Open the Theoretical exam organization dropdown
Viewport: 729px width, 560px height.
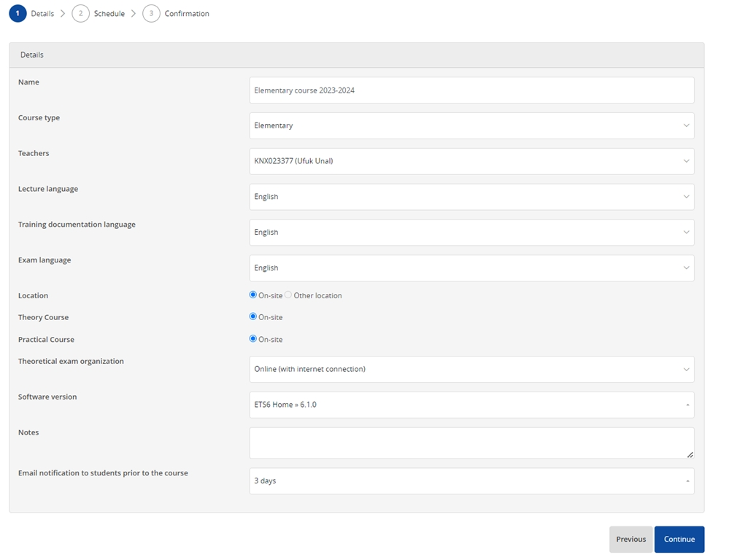[x=471, y=369]
